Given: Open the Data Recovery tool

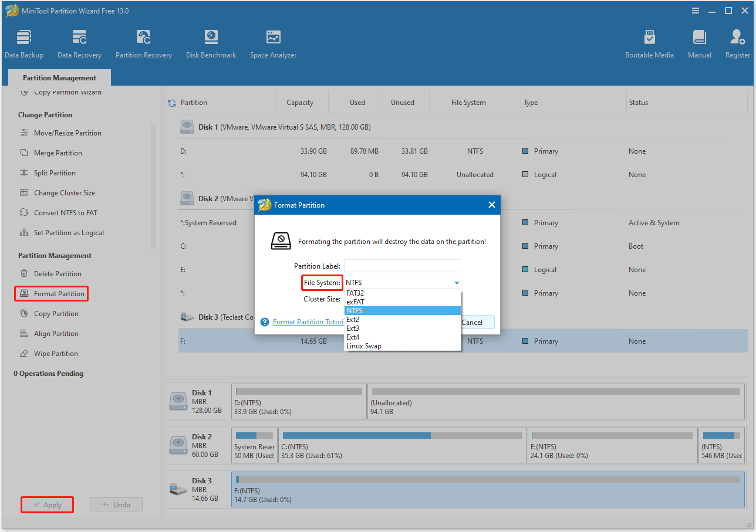Looking at the screenshot, I should 79,41.
